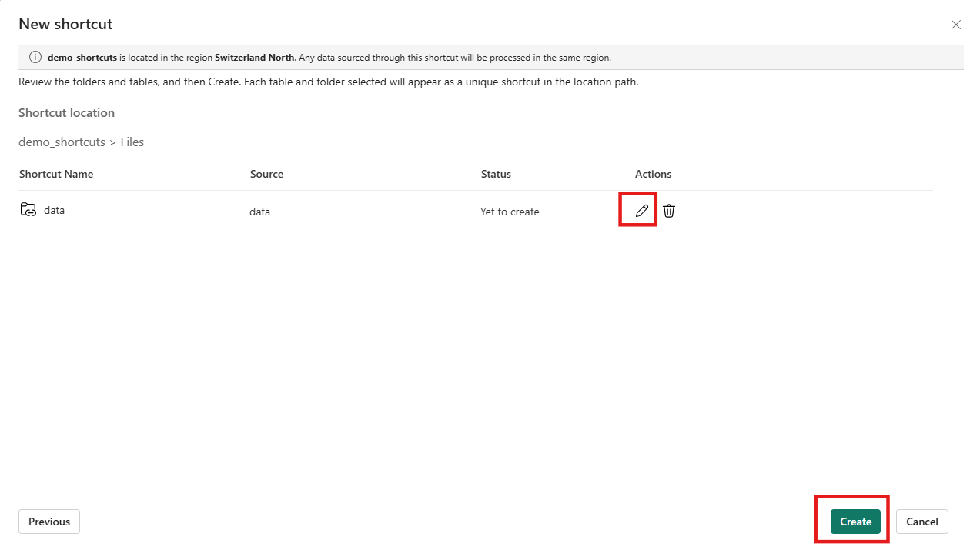The width and height of the screenshot is (980, 550).
Task: Select Files in the shortcut location path
Action: [x=132, y=142]
